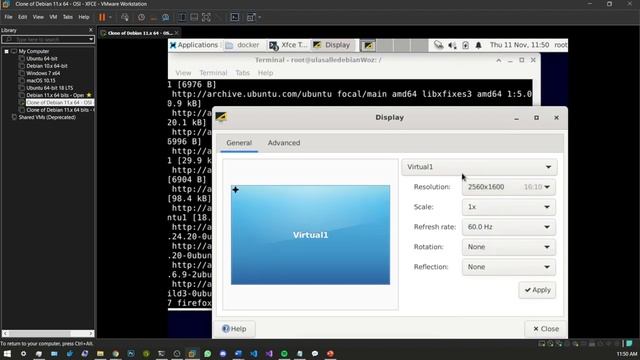Toggle the thumbnail bar view icon
The height and width of the screenshot is (360, 640).
pyautogui.click(x=194, y=17)
